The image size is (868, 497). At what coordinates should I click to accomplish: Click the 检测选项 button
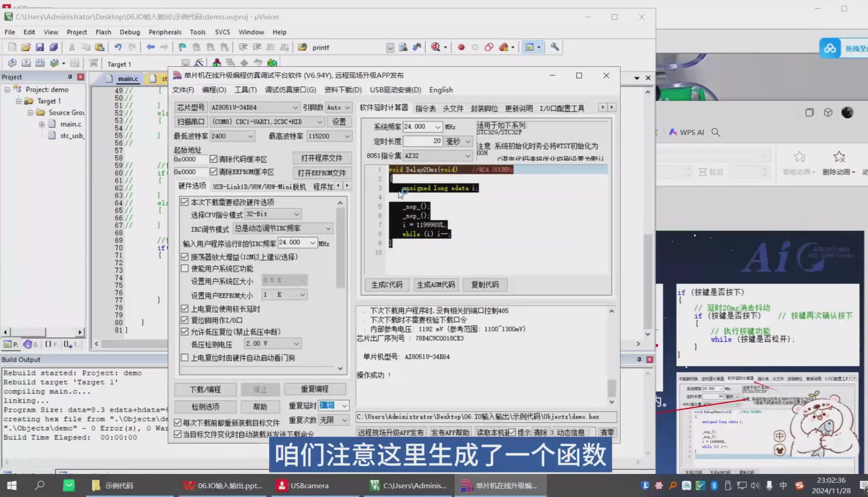[x=205, y=407]
